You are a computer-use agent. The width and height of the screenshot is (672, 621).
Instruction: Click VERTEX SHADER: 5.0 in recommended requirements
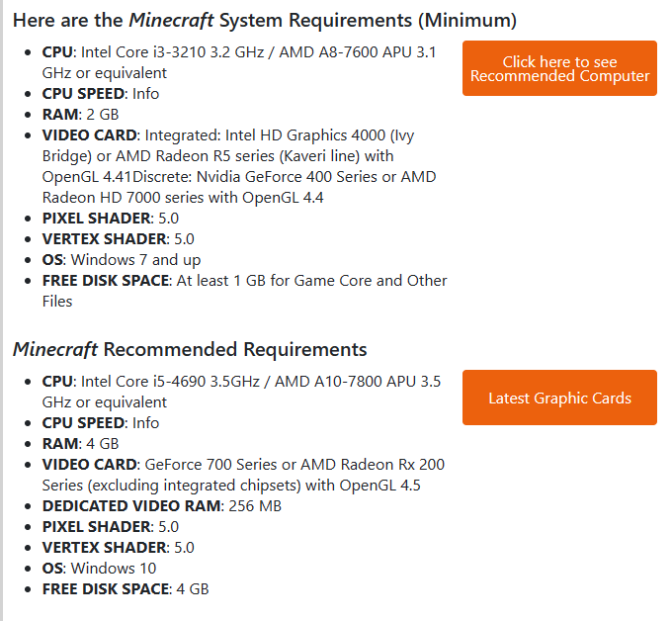pyautogui.click(x=118, y=548)
